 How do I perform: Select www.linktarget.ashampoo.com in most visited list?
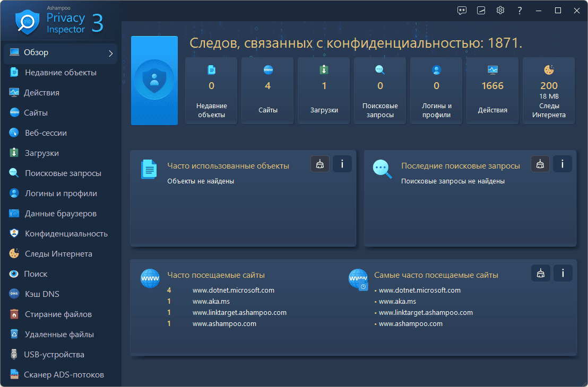click(x=425, y=313)
